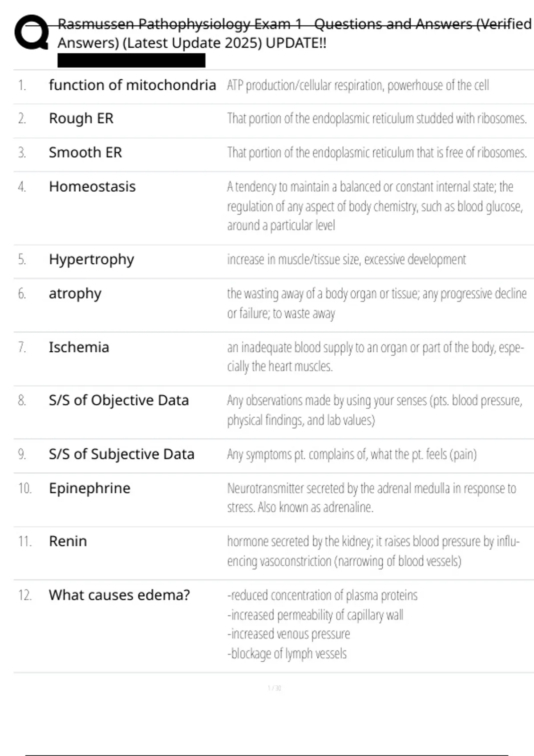Select the "Smooth ER" flashcard term
534x756 pixels.
tap(85, 153)
